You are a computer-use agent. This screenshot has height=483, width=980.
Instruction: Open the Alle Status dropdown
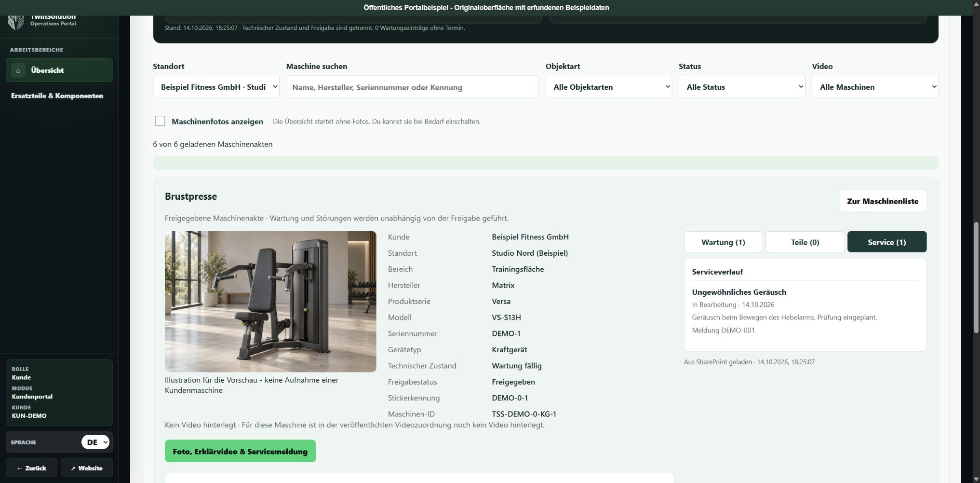pyautogui.click(x=742, y=87)
